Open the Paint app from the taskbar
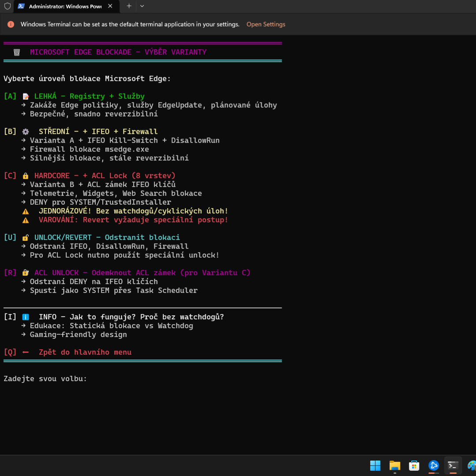The width and height of the screenshot is (476, 476). [x=471, y=465]
